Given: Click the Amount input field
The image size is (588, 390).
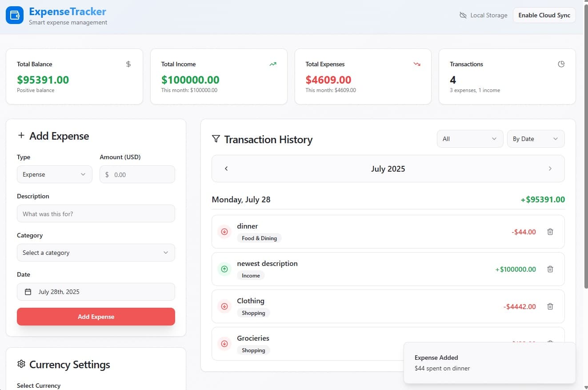Looking at the screenshot, I should click(137, 174).
